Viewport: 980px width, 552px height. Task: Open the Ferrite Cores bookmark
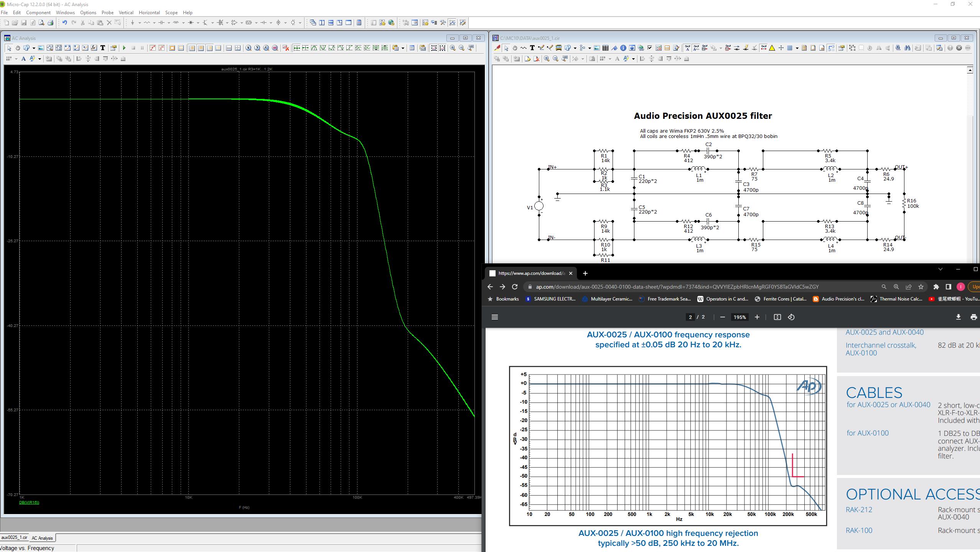[781, 299]
